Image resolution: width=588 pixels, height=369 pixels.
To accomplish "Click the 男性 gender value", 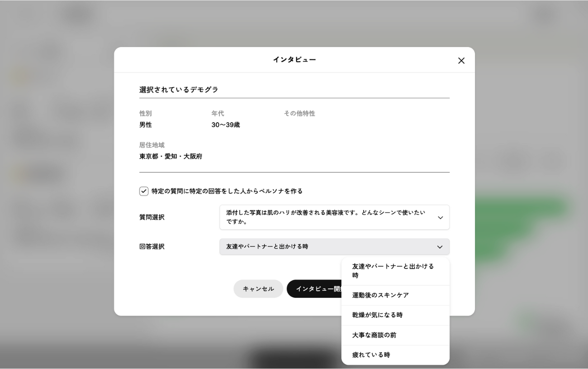I will coord(146,125).
